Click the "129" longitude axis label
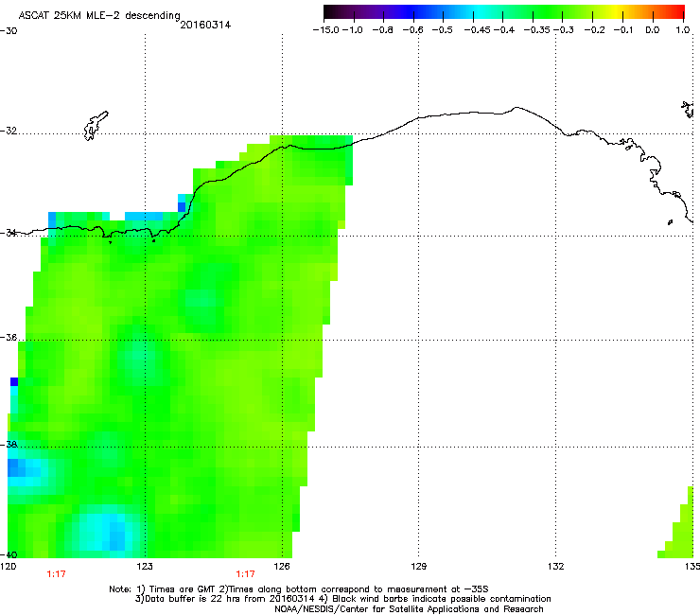 click(418, 567)
